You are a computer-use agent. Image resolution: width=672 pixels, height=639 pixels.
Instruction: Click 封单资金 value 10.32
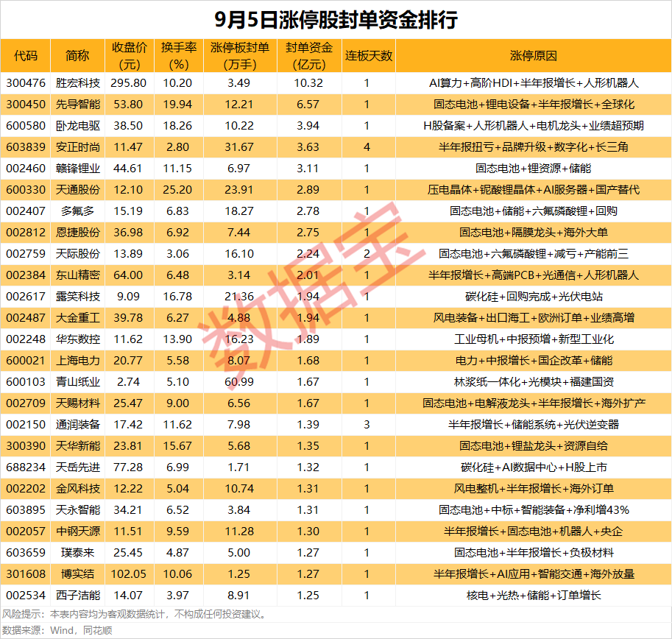click(308, 83)
